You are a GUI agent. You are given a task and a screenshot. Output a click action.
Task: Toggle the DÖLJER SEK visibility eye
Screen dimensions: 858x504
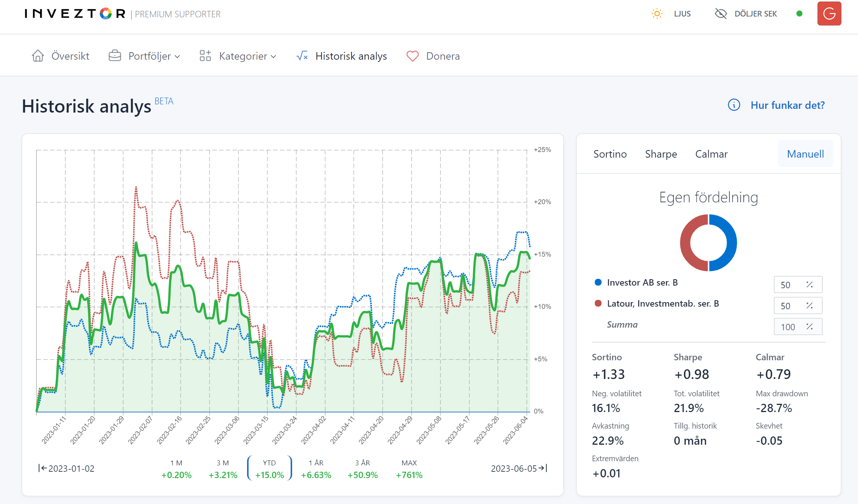[721, 14]
